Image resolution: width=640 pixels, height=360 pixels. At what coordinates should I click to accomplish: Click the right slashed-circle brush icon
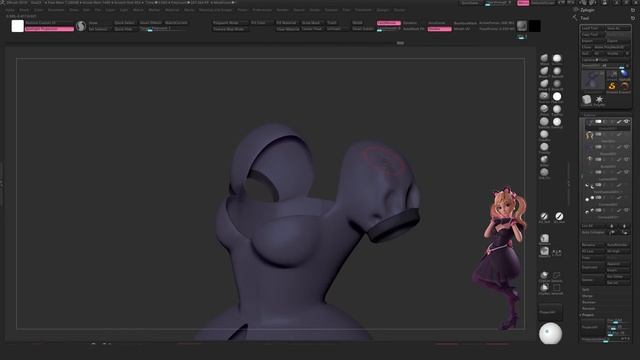559,216
